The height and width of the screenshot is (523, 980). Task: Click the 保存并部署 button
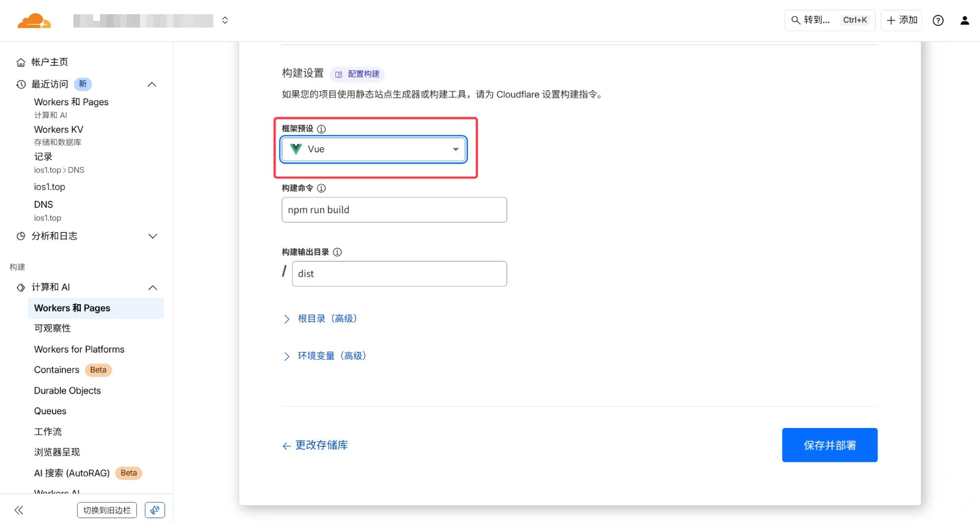tap(829, 445)
